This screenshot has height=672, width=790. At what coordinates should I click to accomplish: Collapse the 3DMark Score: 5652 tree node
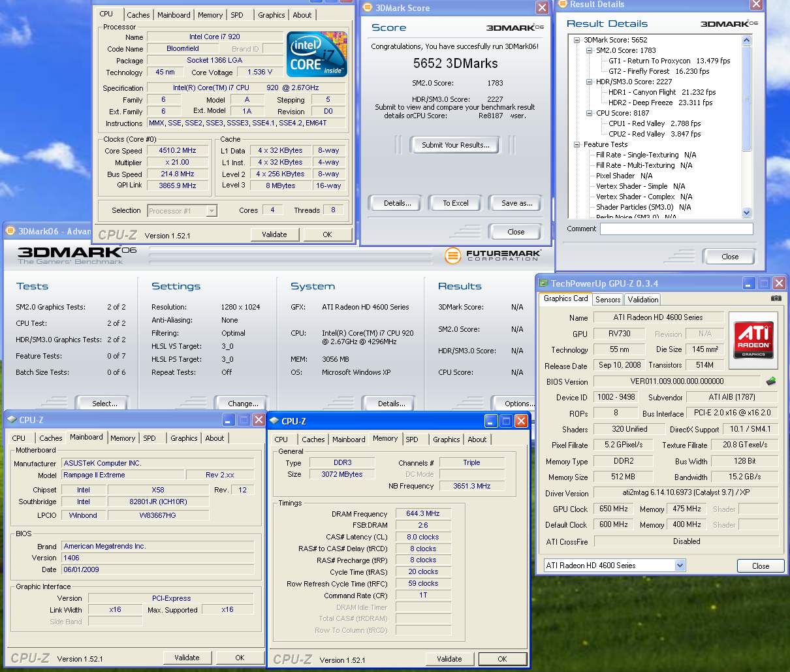(577, 40)
